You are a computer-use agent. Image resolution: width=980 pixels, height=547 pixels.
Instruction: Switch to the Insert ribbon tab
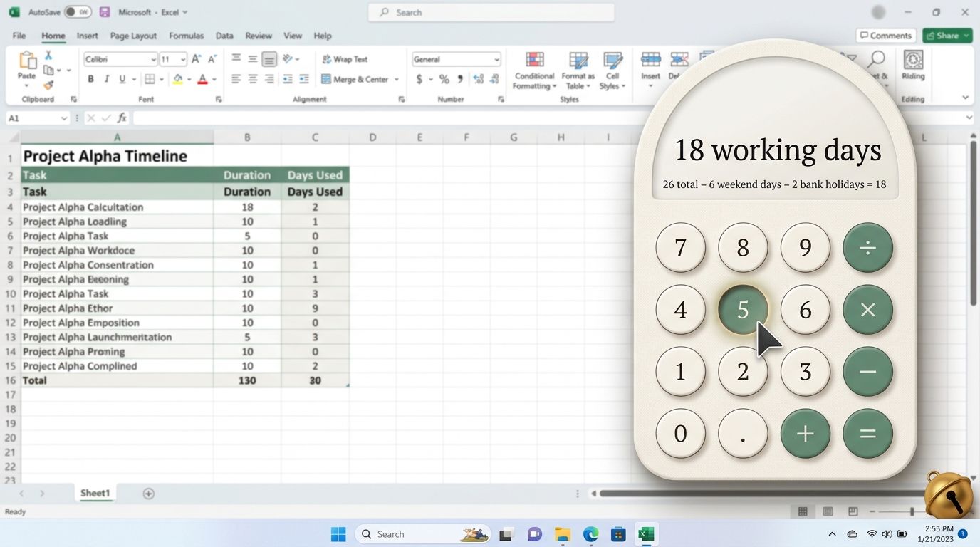(x=87, y=36)
